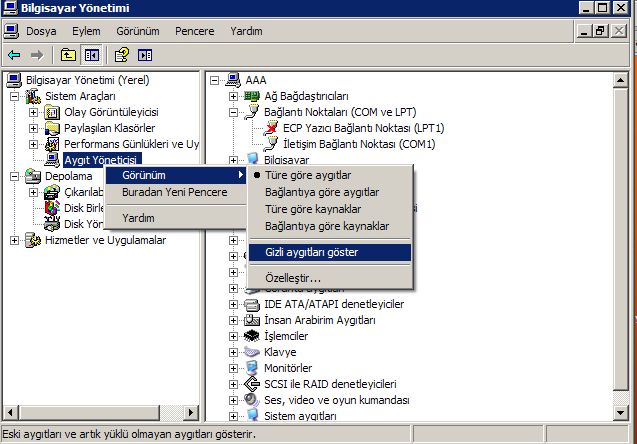The width and height of the screenshot is (637, 444).
Task: Select Bağlantıya göre aygıtlar view option
Action: 329,192
